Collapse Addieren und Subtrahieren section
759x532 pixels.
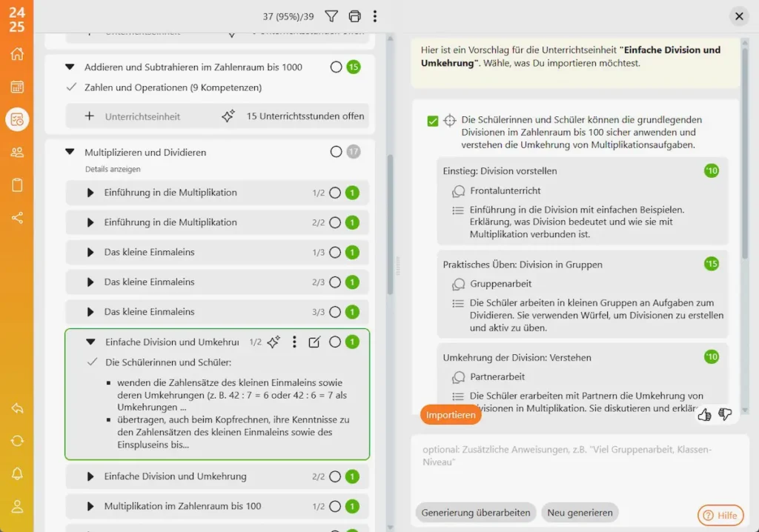[x=70, y=67]
